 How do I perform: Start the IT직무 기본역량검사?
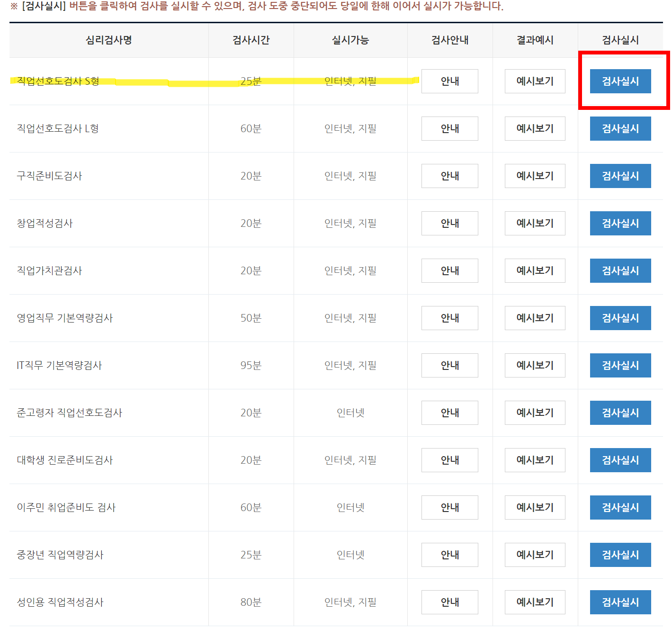[620, 365]
